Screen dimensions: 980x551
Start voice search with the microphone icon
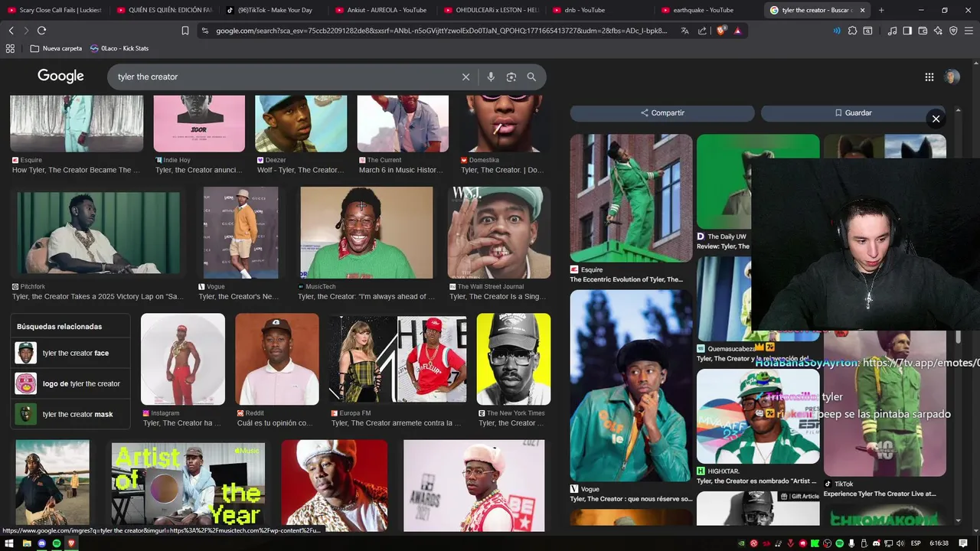click(491, 77)
